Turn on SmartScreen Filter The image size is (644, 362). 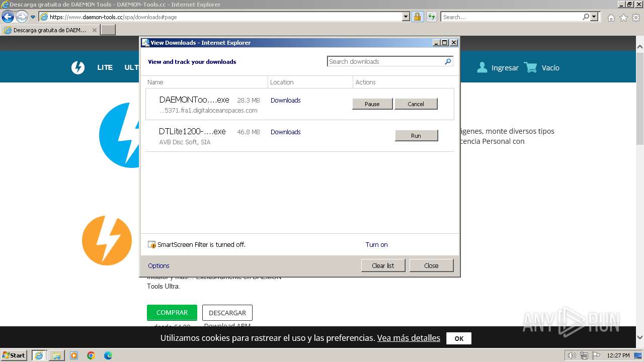(x=376, y=245)
